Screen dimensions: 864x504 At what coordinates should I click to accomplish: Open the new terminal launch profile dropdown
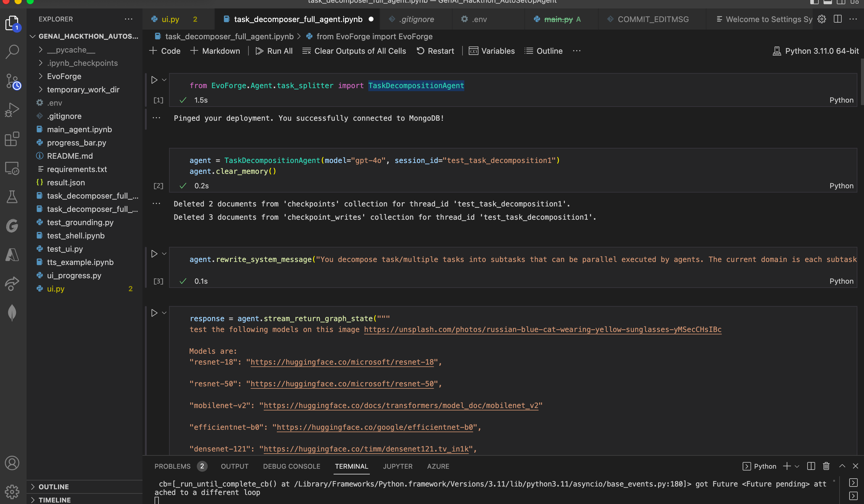point(797,466)
